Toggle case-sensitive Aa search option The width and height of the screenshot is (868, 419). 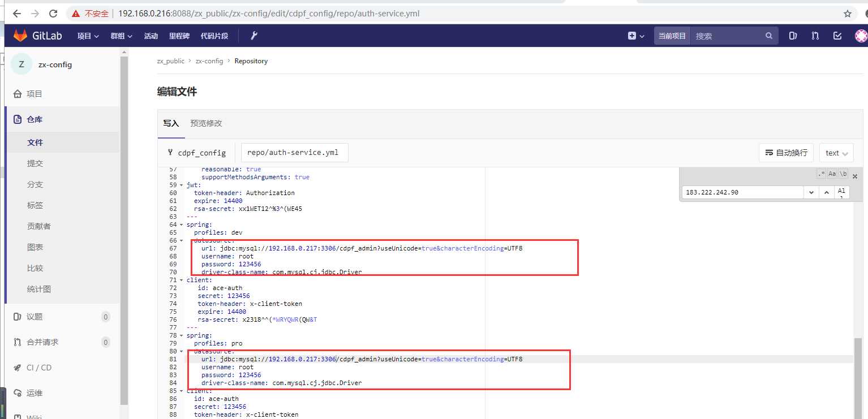[x=832, y=174]
